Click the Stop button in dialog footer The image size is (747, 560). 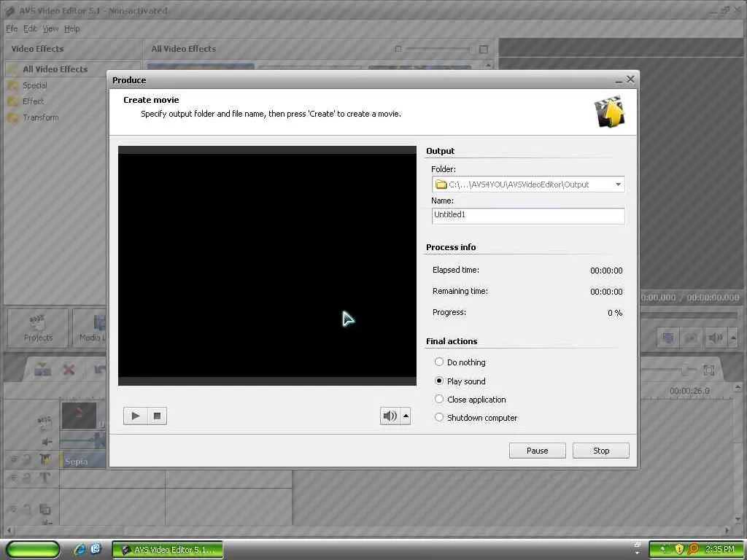point(601,451)
